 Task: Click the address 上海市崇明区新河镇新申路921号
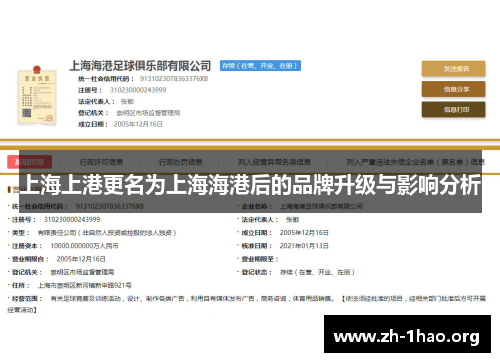[85, 285]
